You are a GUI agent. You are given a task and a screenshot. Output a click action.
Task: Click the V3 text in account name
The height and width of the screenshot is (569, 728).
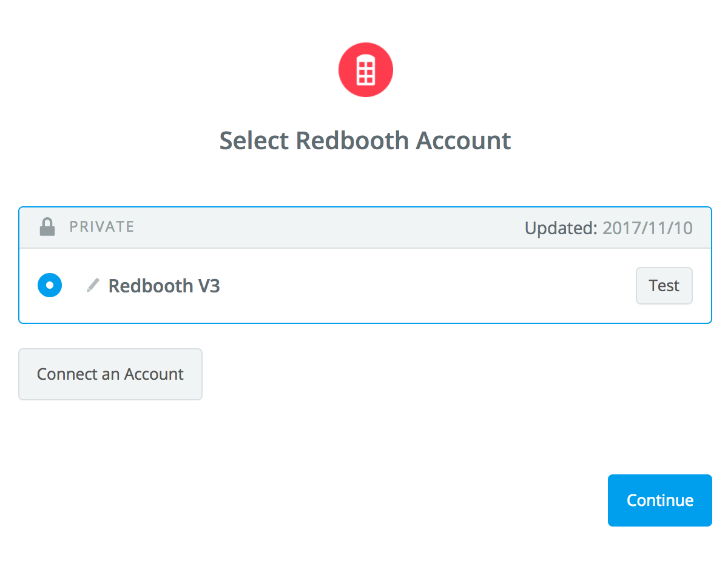pyautogui.click(x=208, y=286)
